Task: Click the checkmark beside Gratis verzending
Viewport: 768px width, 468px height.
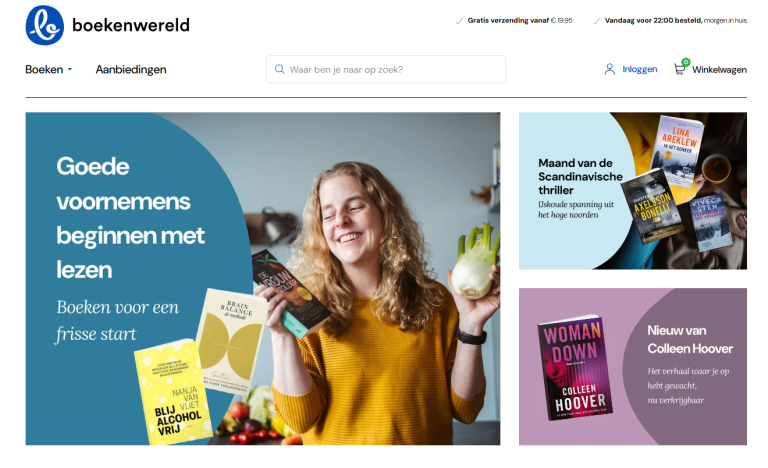Action: click(459, 21)
